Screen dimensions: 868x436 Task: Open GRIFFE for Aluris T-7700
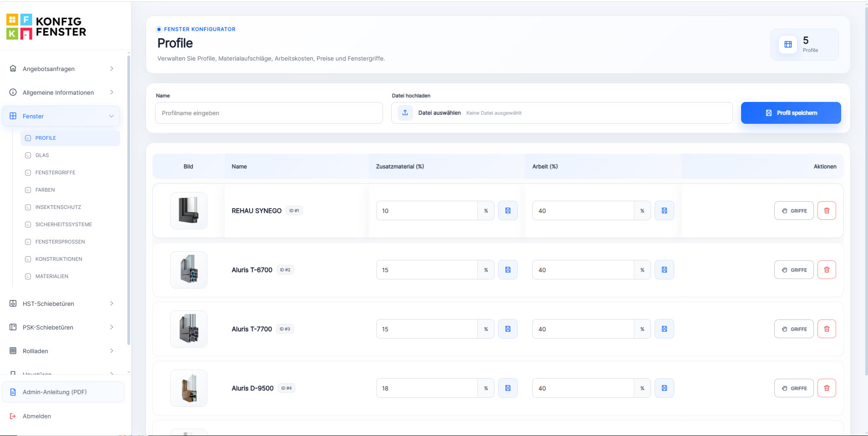(794, 329)
